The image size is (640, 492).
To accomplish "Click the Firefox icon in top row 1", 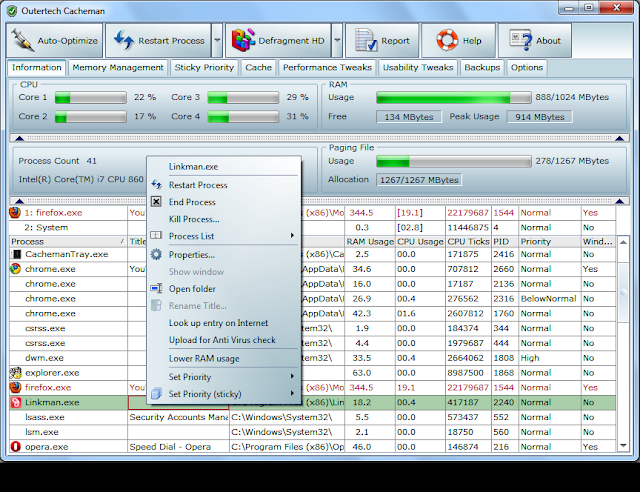I will 15,212.
